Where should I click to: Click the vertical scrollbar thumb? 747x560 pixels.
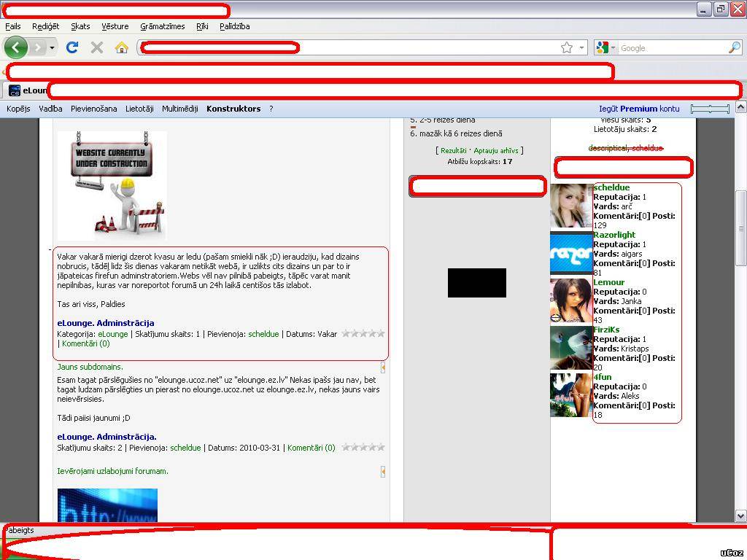pyautogui.click(x=741, y=228)
